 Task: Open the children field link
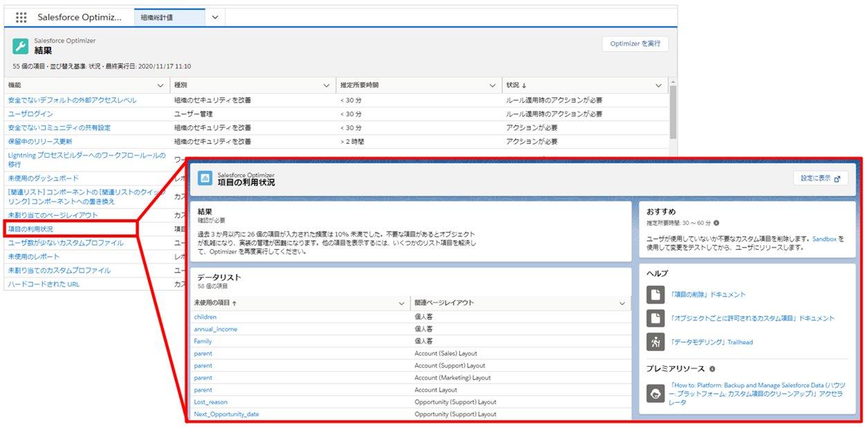[205, 317]
